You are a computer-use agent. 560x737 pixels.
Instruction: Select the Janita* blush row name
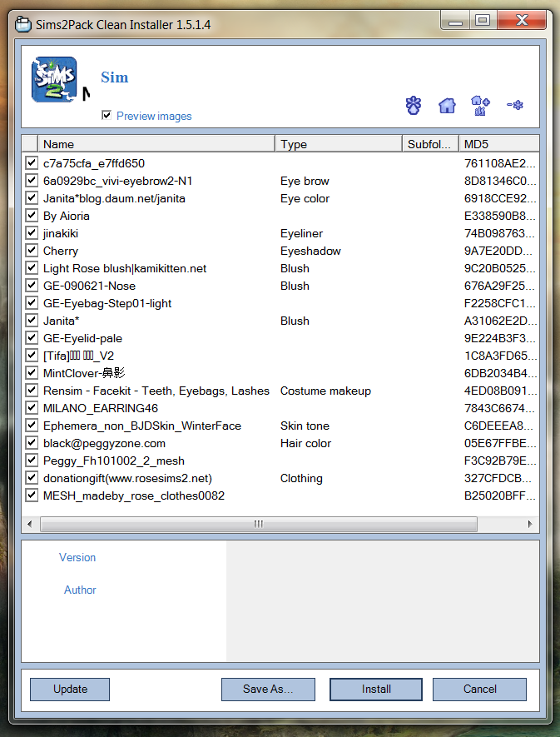pos(61,321)
